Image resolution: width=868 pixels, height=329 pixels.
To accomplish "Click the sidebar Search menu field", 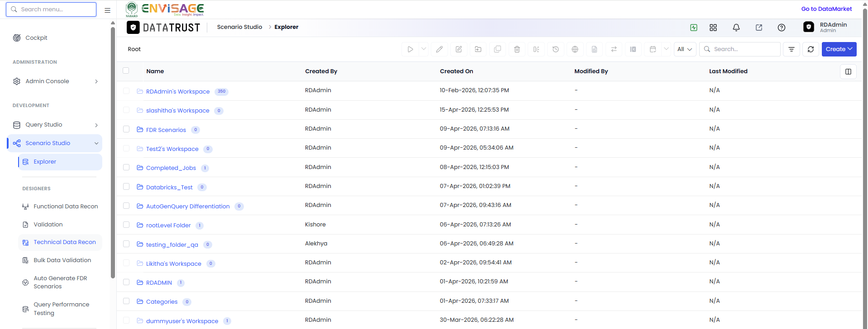I will [51, 9].
